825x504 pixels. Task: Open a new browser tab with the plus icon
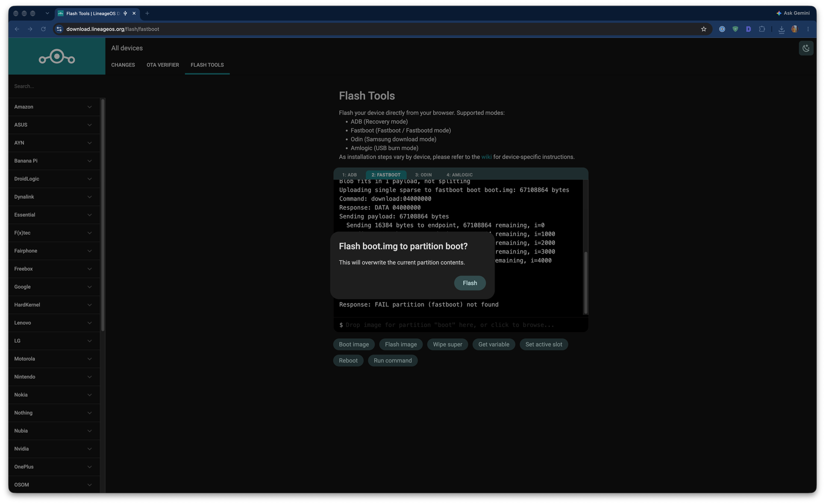click(x=147, y=13)
